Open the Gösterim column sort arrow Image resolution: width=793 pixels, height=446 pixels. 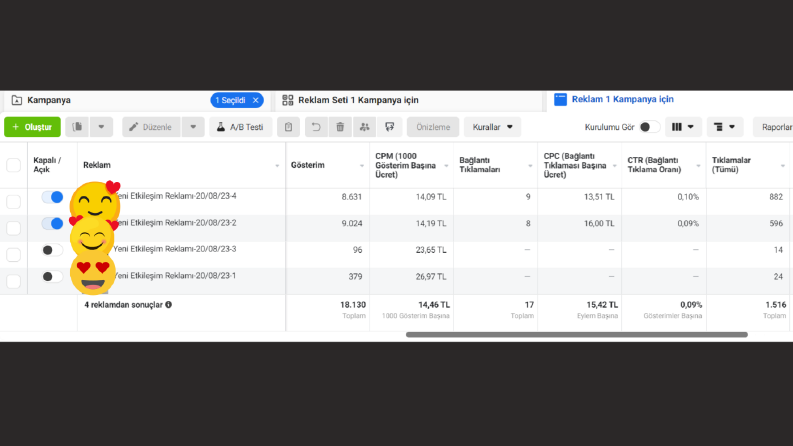[362, 166]
